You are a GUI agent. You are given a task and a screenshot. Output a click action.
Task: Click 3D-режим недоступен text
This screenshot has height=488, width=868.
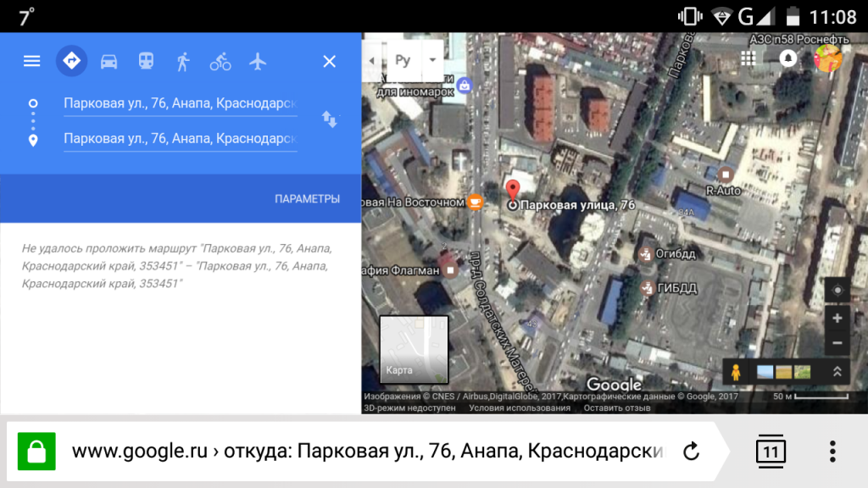point(409,408)
